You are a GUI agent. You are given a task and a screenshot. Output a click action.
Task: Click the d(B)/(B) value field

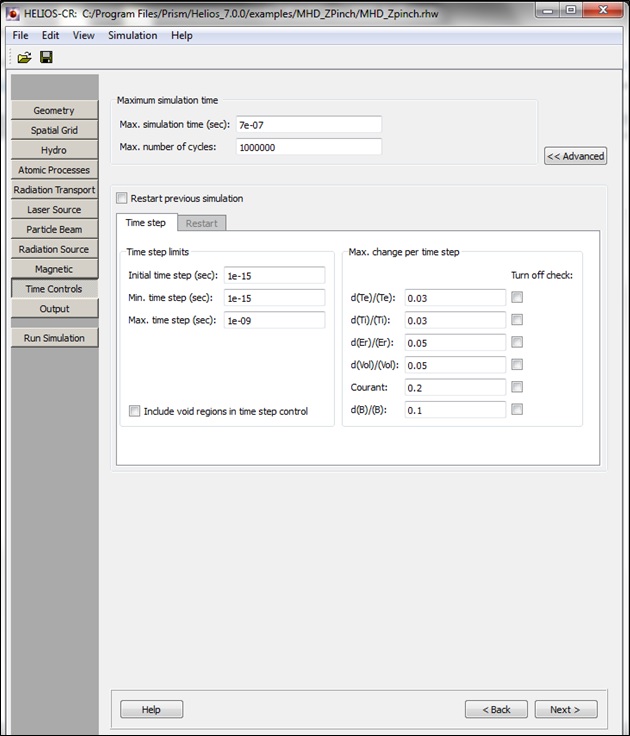click(455, 409)
